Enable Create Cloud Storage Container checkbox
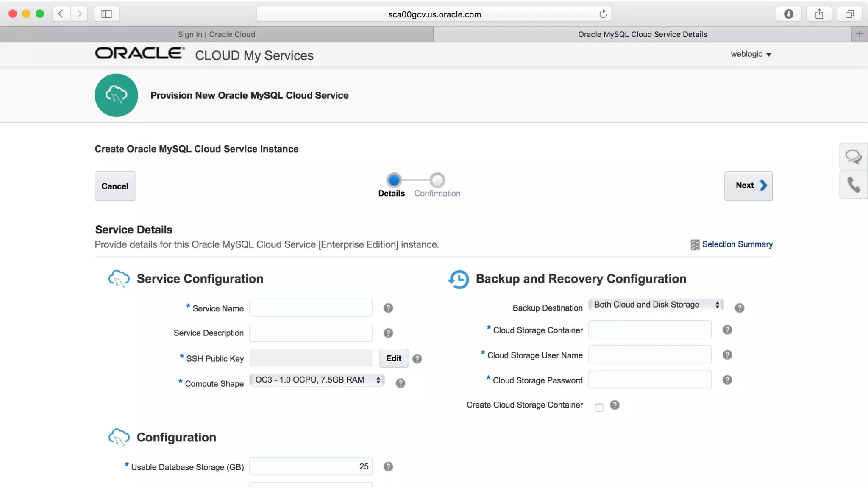 599,408
